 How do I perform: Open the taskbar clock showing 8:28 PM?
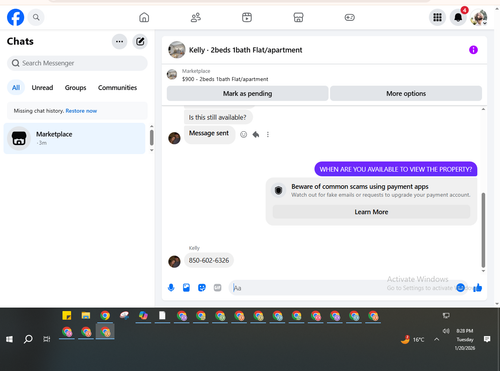pos(465,339)
